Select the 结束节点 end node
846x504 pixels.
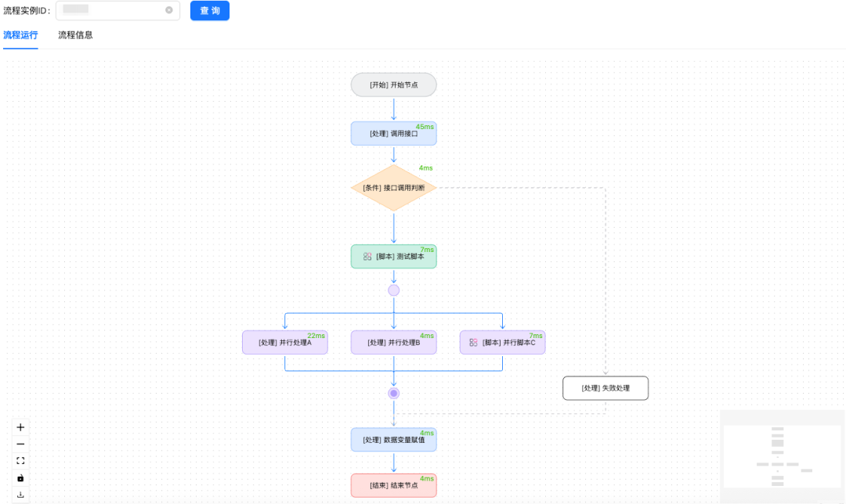(x=394, y=485)
